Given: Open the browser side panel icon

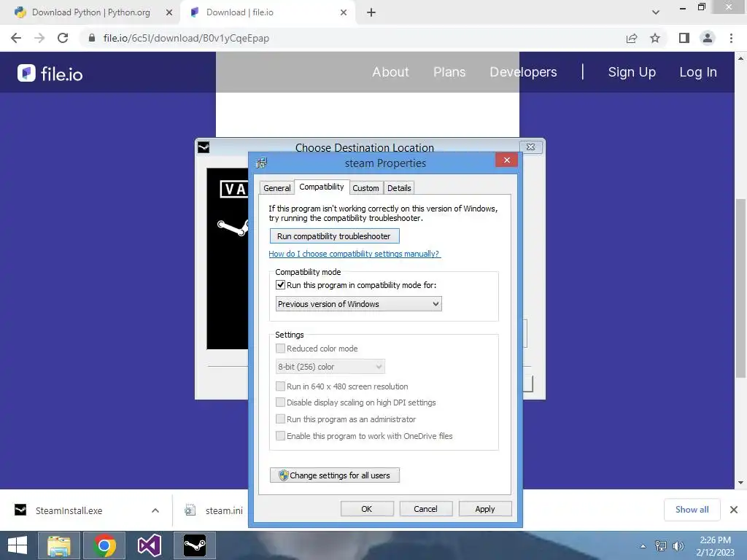Looking at the screenshot, I should click(x=684, y=38).
